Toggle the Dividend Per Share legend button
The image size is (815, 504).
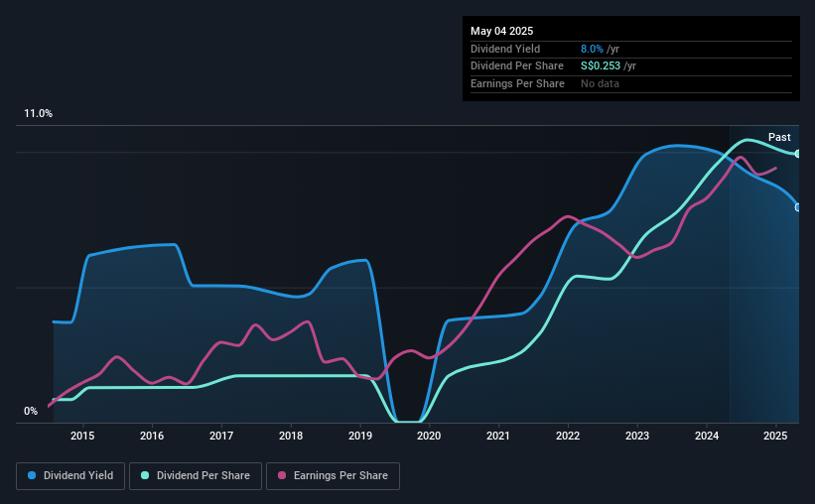click(196, 476)
